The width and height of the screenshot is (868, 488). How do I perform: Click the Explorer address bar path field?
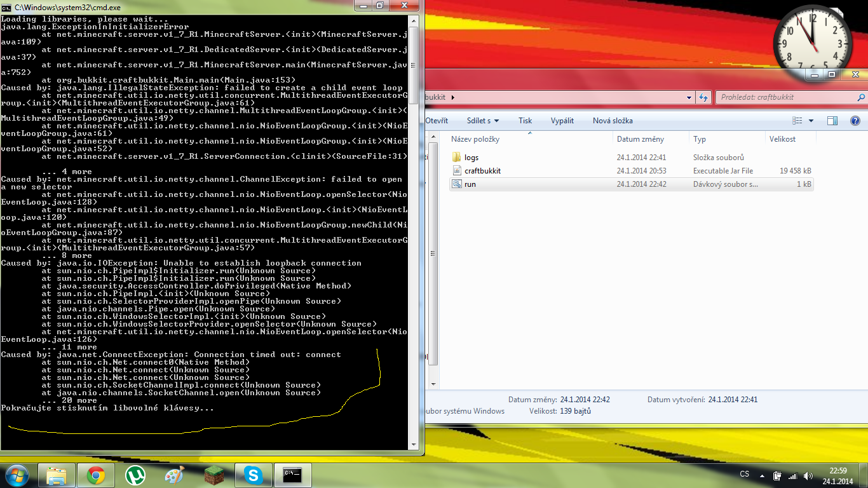[x=559, y=97]
